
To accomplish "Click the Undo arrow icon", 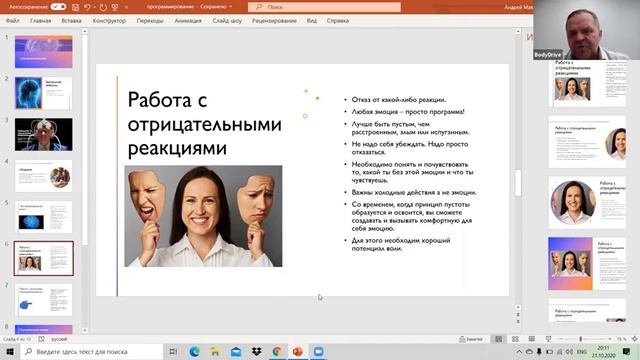I will (x=87, y=7).
